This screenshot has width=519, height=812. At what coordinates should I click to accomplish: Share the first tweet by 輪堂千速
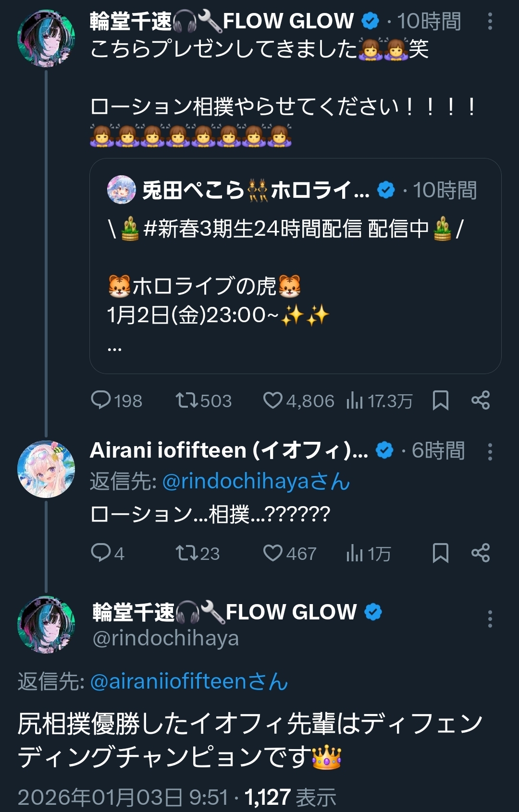(x=481, y=400)
